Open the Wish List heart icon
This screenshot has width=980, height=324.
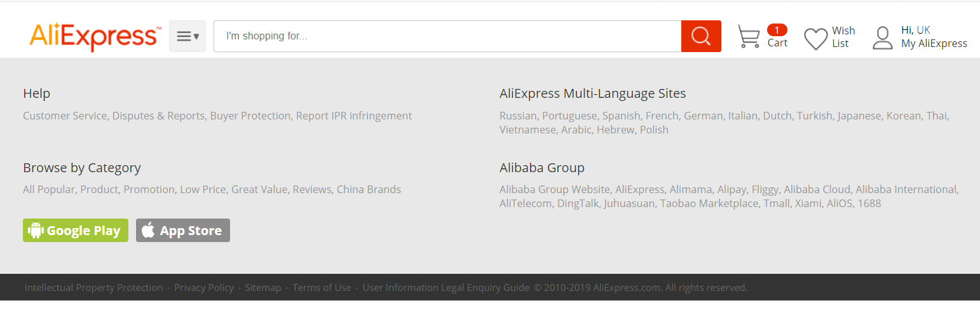pyautogui.click(x=815, y=39)
